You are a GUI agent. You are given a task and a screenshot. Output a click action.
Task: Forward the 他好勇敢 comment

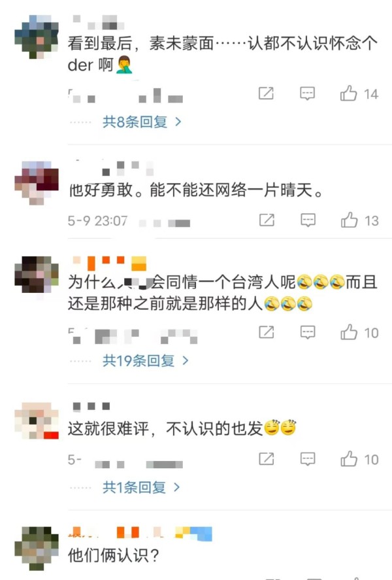tap(267, 220)
